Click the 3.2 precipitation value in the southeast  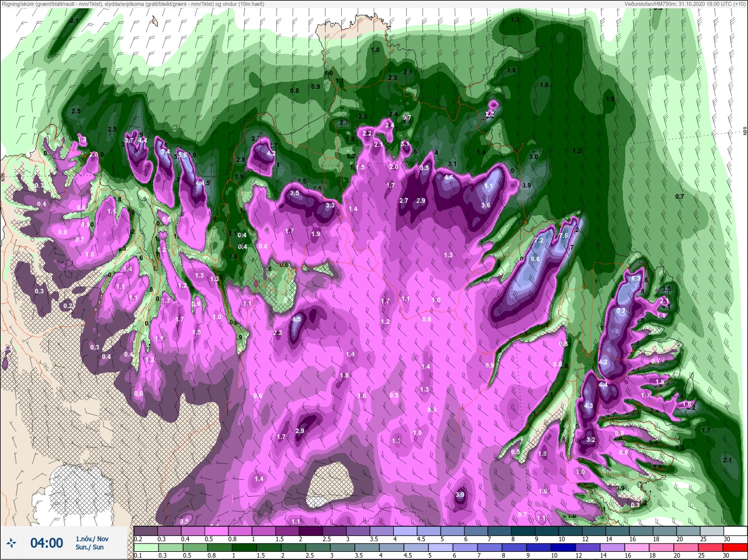pyautogui.click(x=590, y=440)
